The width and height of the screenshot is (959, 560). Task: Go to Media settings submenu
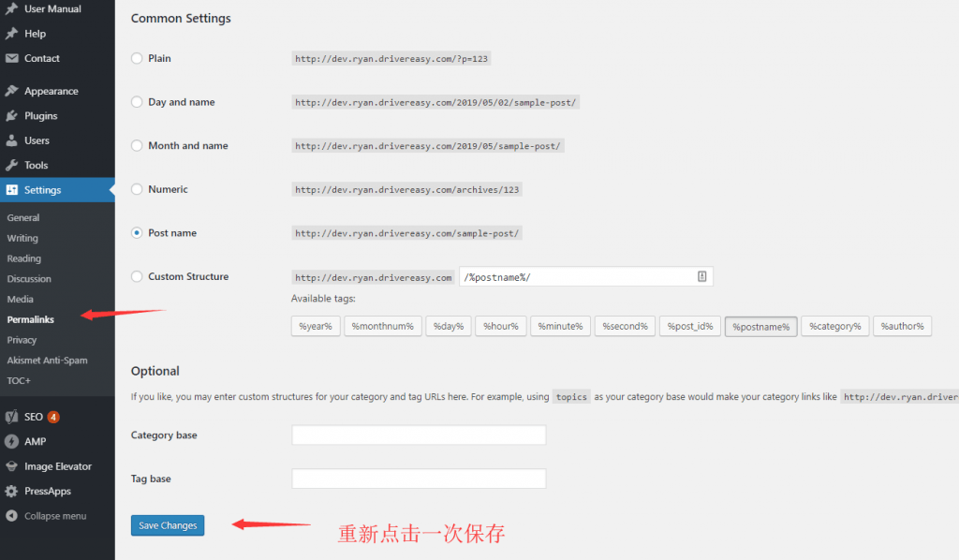[21, 299]
